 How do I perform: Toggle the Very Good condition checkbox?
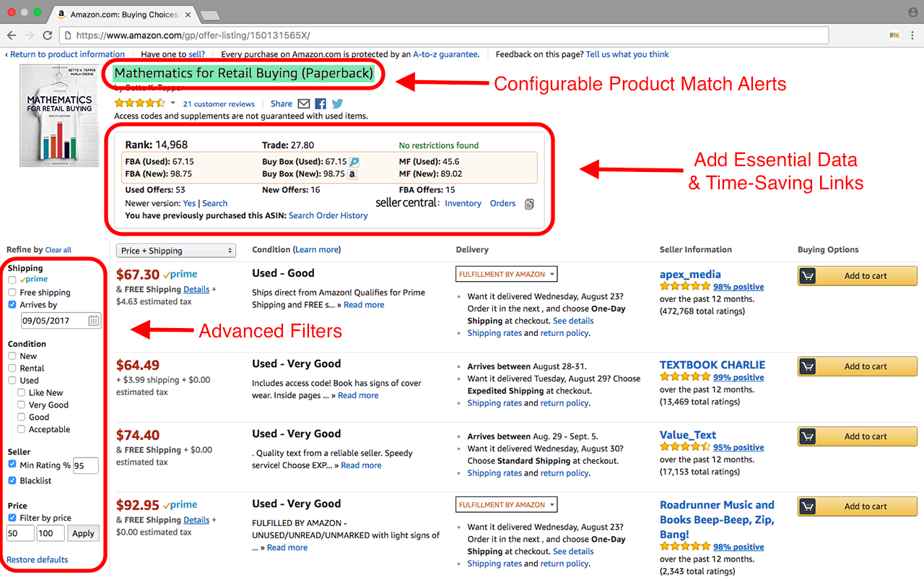(22, 405)
